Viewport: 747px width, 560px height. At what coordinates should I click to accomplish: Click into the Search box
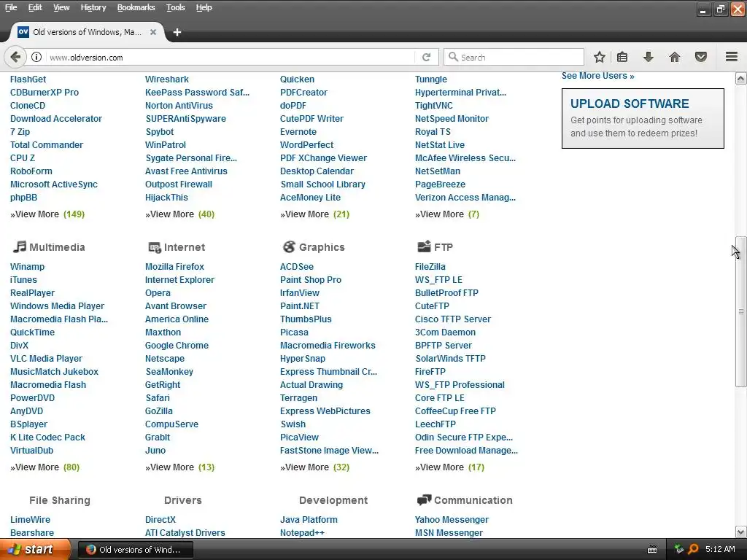514,57
